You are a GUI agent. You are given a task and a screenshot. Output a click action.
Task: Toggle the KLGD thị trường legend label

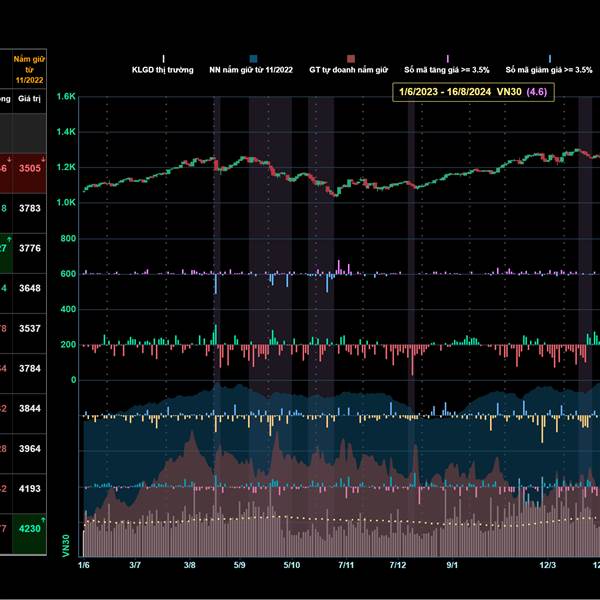(163, 70)
